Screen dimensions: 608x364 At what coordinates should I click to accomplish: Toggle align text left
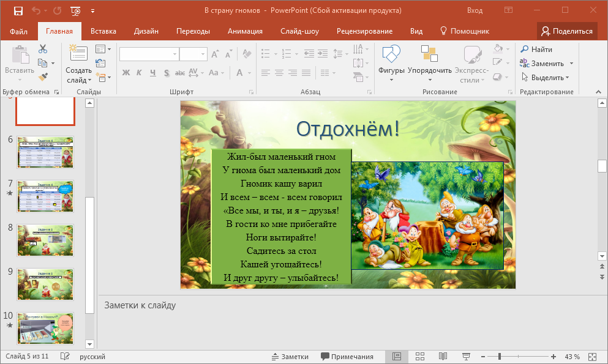[x=265, y=72]
